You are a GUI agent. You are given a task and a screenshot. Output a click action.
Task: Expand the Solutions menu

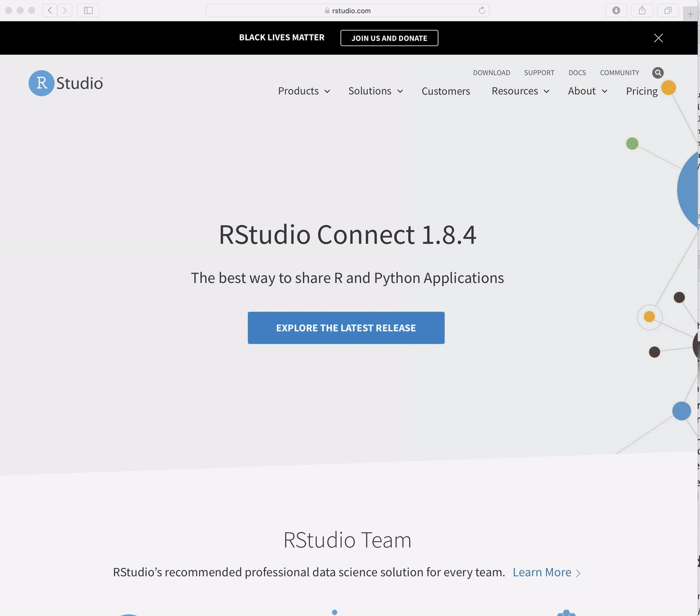coord(376,91)
